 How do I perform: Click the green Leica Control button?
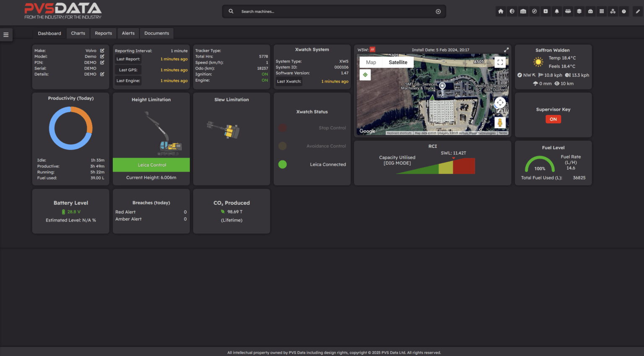[x=151, y=165]
